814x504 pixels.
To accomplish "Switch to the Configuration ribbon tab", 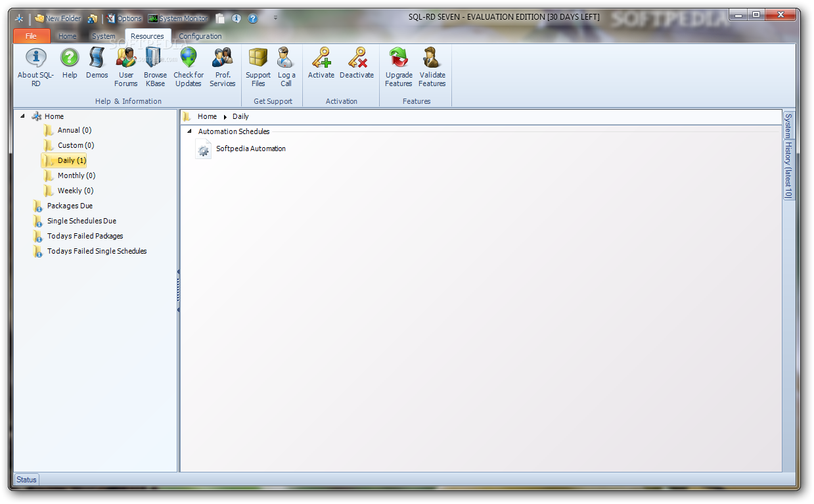I will tap(200, 36).
